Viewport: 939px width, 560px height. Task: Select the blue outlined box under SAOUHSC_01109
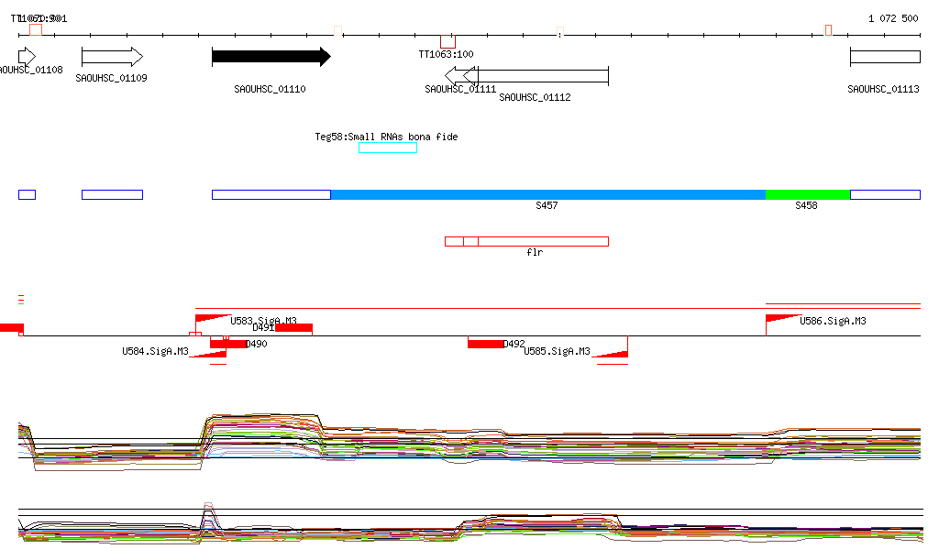(112, 194)
